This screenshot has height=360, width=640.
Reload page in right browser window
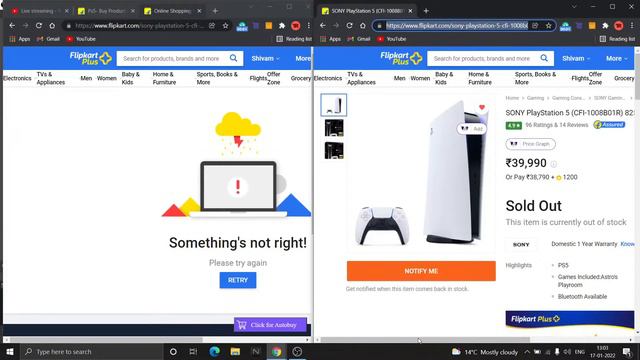(x=349, y=26)
